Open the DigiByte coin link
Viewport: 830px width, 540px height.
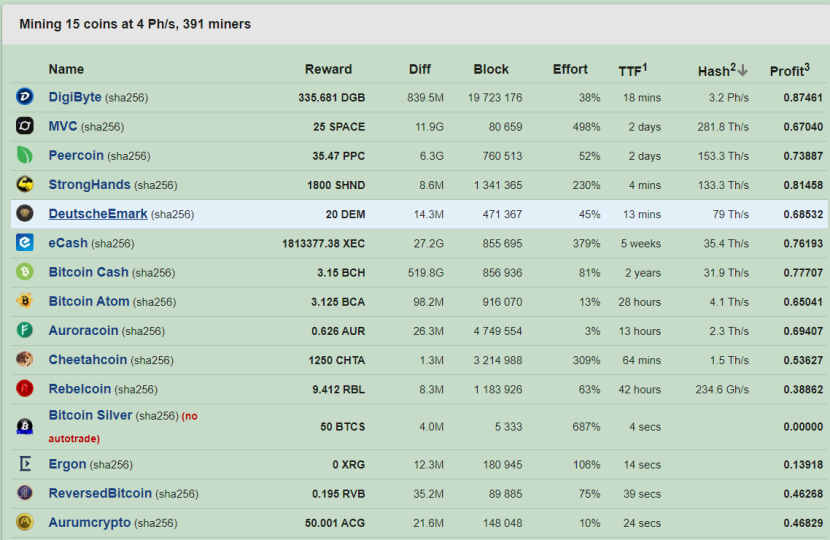click(75, 97)
